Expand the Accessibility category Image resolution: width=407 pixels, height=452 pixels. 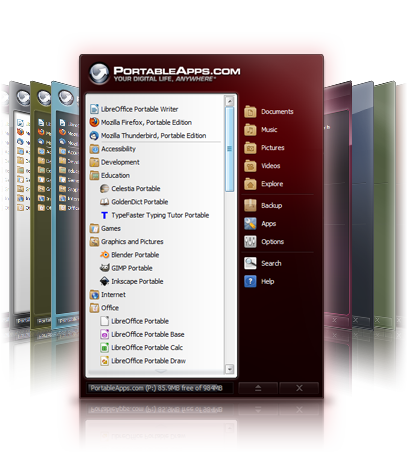click(113, 149)
